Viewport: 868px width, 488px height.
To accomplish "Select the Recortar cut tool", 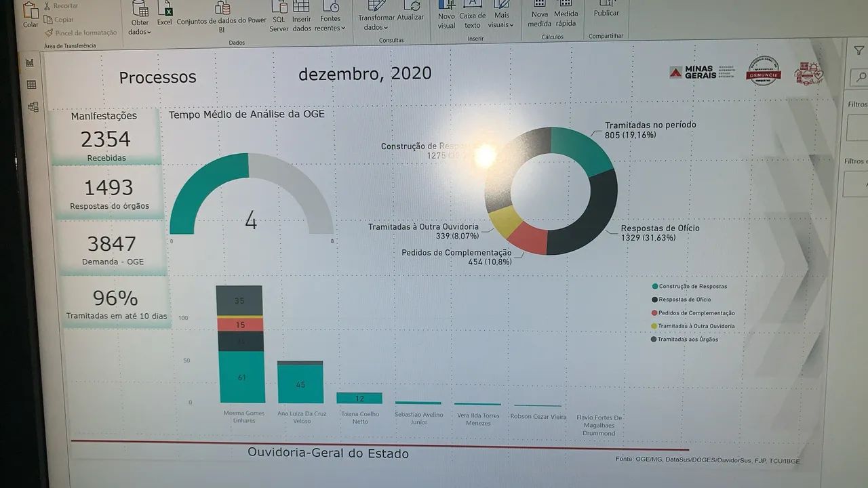I will coord(62,6).
